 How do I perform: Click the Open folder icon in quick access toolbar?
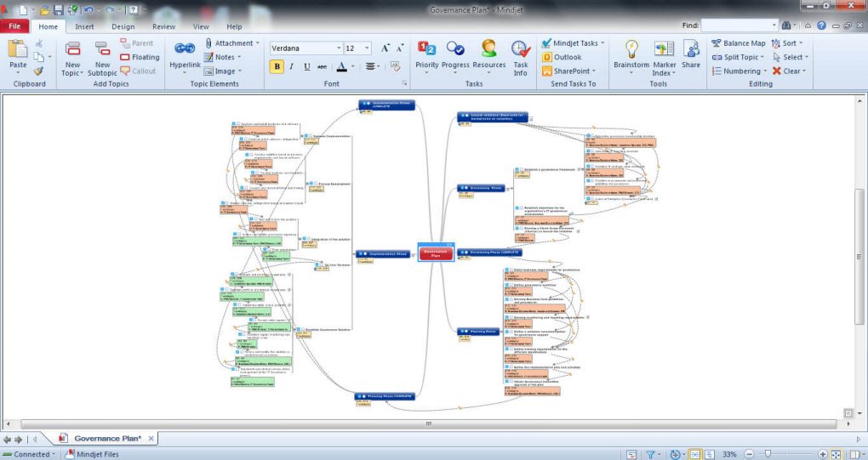(x=44, y=10)
